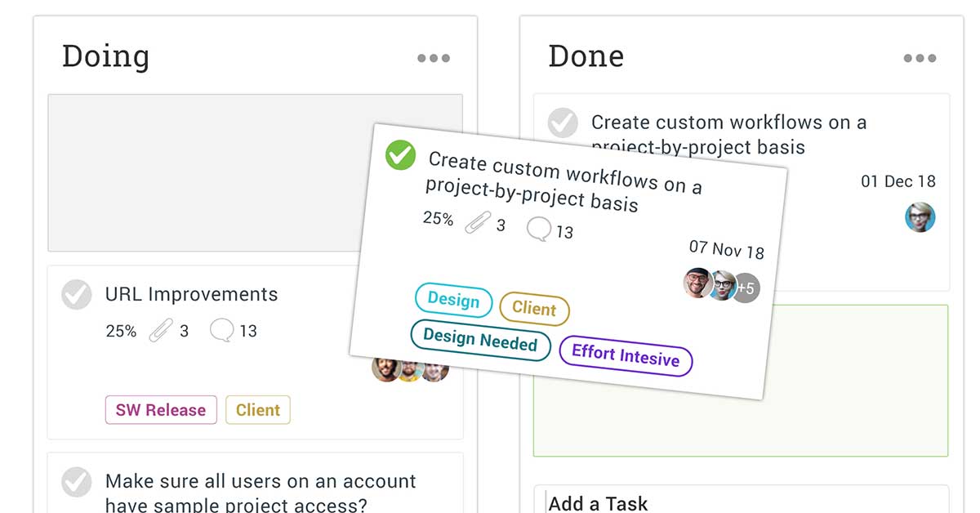Viewport: 980px width, 513px height.
Task: Open 'Make sure all users' task title
Action: click(x=261, y=493)
